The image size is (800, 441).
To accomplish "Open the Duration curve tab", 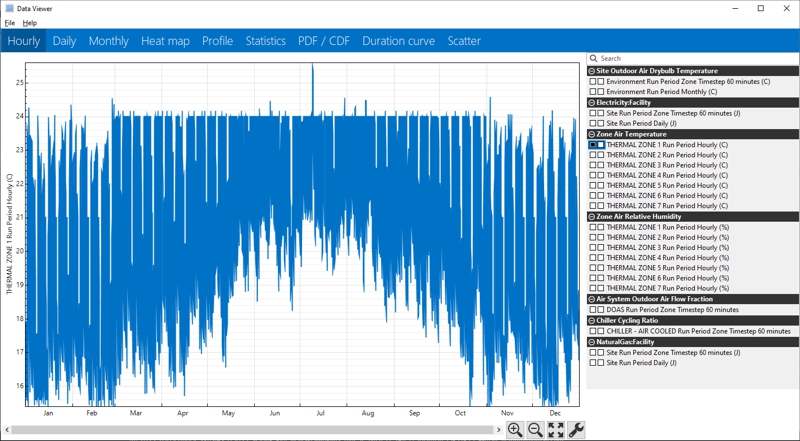I will 398,41.
